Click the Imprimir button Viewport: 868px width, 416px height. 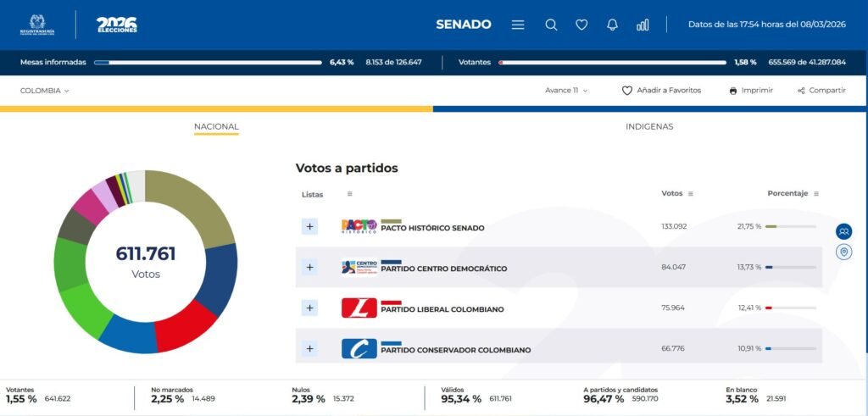(x=750, y=91)
